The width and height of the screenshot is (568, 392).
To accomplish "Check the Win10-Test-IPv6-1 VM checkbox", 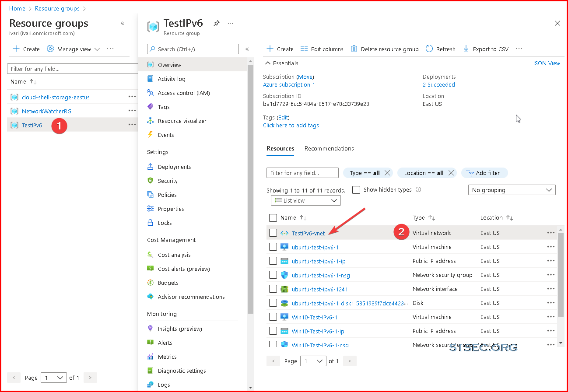I will [x=273, y=317].
